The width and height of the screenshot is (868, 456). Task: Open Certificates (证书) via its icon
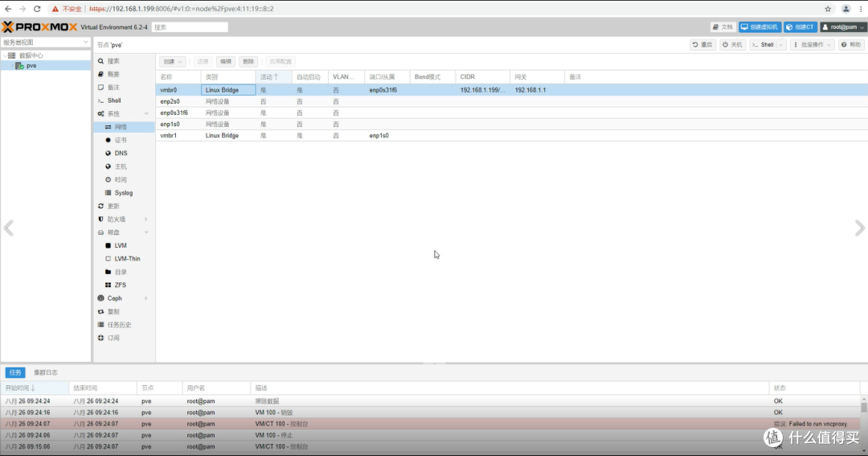(x=108, y=140)
